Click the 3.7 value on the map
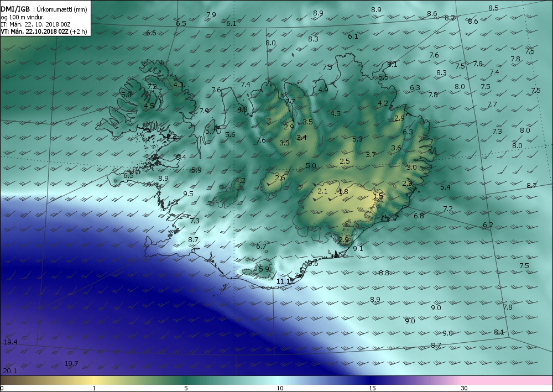 coord(371,154)
